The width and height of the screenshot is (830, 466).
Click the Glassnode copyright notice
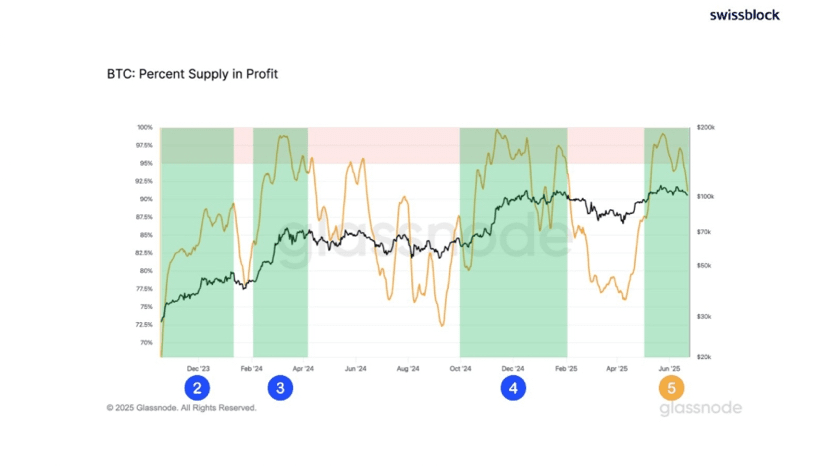(x=181, y=408)
